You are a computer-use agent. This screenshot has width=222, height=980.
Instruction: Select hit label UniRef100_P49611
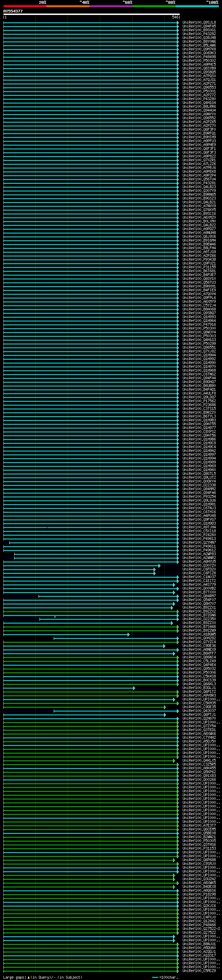199,546
